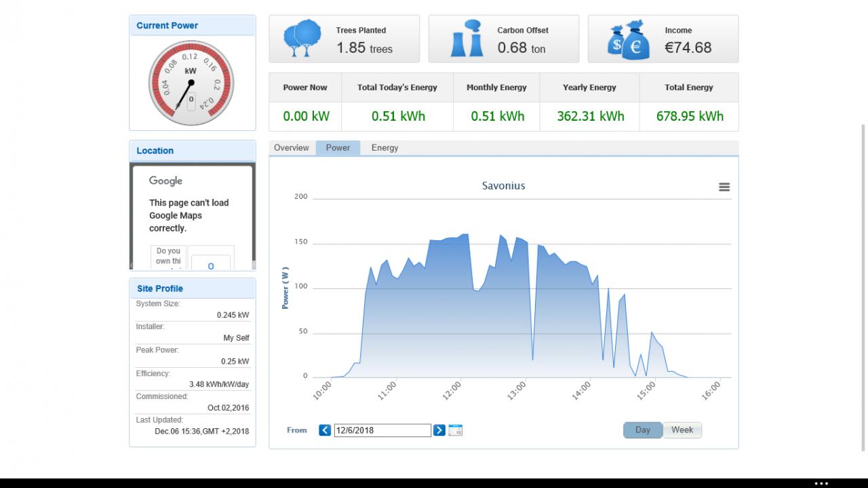This screenshot has height=488, width=868.
Task: Click the calendar date picker icon
Action: click(456, 430)
